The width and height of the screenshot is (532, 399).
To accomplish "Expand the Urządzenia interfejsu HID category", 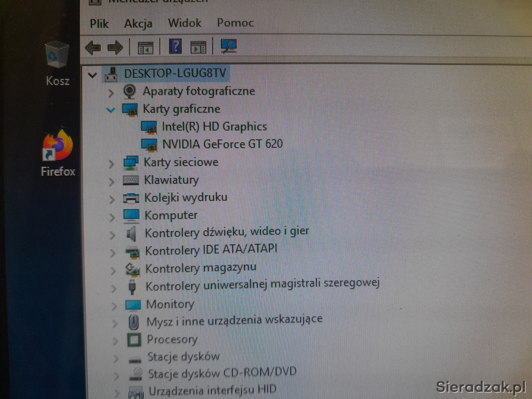I will (x=117, y=393).
